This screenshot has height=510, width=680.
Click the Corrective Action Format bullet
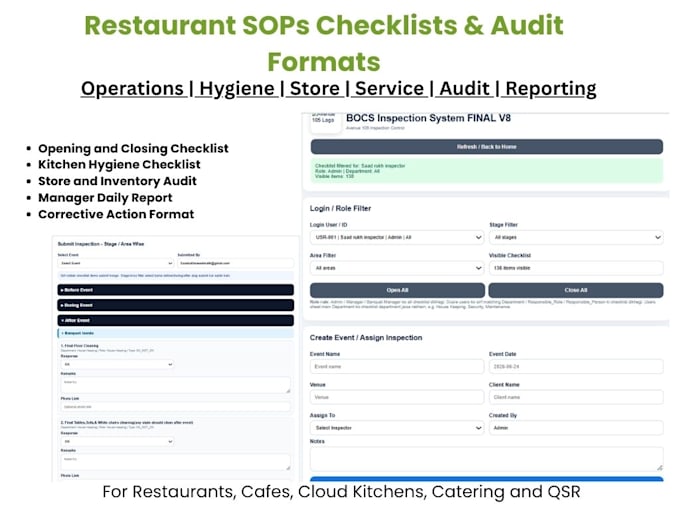pos(116,214)
